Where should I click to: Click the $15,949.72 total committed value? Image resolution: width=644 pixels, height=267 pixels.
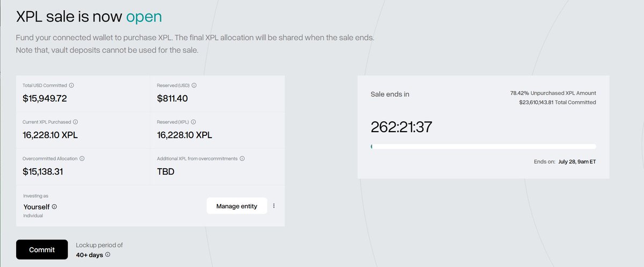[x=45, y=98]
